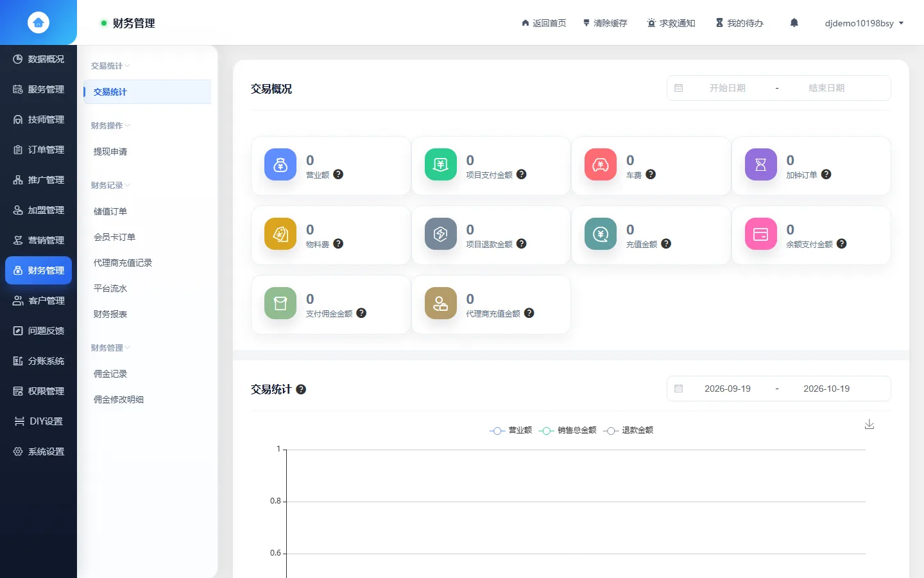Image resolution: width=924 pixels, height=578 pixels.
Task: Click 返回首页 in the top bar
Action: (x=544, y=23)
